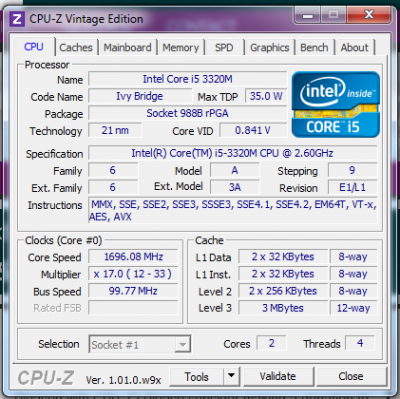The width and height of the screenshot is (400, 399).
Task: Click the 35.0 W Max TDP value
Action: tap(266, 96)
